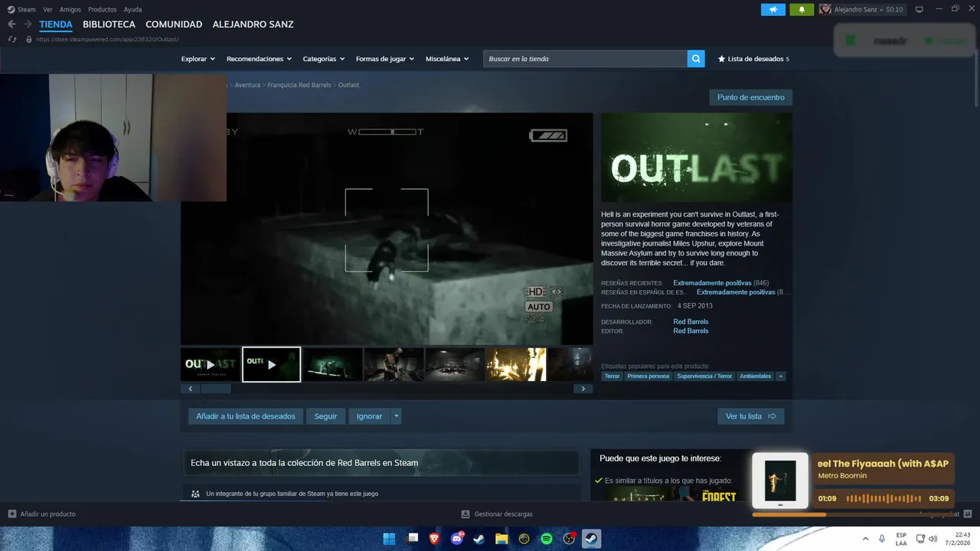Screen dimensions: 980x551
Task: Click the Metro Boomin album cover
Action: 780,481
